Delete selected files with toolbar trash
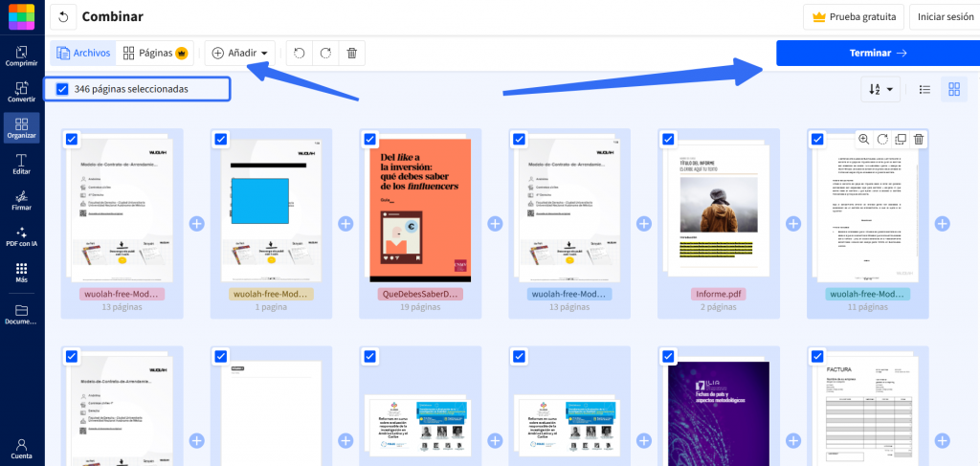The height and width of the screenshot is (466, 980). click(352, 53)
